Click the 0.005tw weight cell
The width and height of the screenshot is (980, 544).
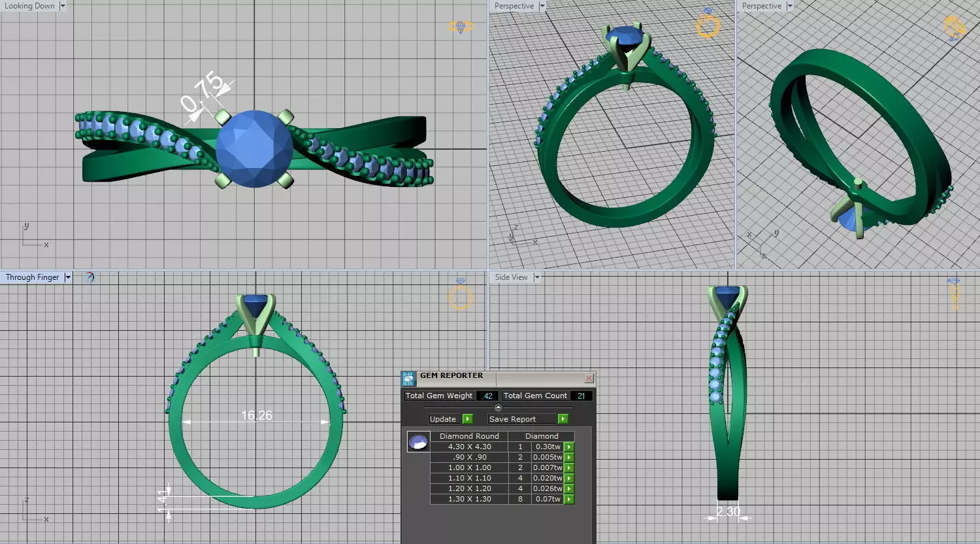[x=548, y=457]
